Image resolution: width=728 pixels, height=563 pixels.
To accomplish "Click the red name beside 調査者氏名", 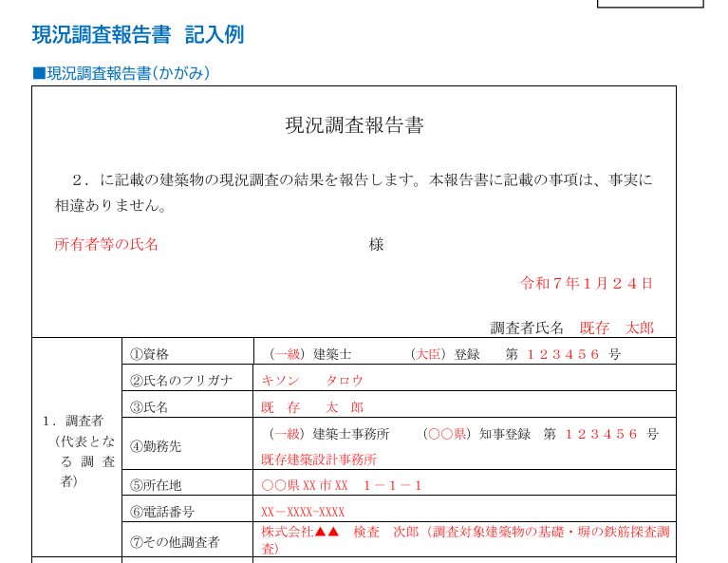I will 616,328.
